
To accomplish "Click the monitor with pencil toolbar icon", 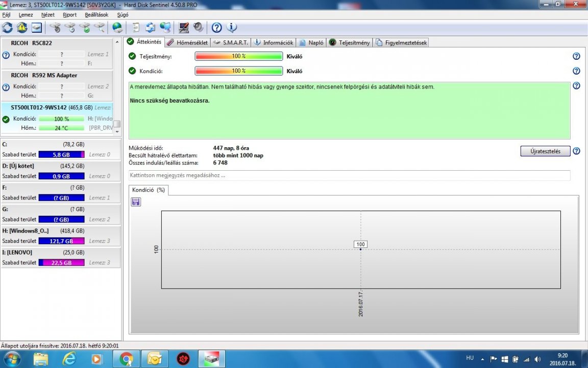I will click(x=183, y=28).
